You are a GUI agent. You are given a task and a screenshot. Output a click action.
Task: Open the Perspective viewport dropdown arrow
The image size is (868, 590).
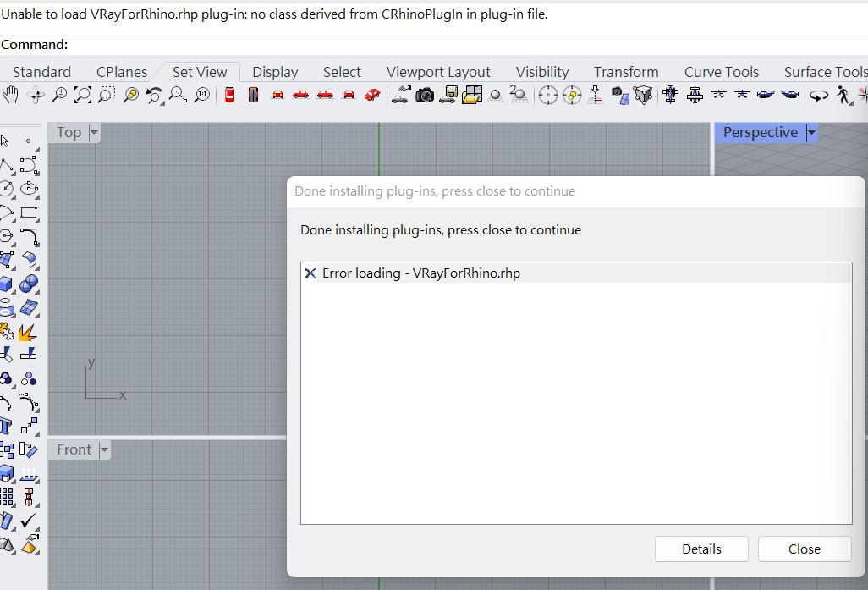coord(811,132)
